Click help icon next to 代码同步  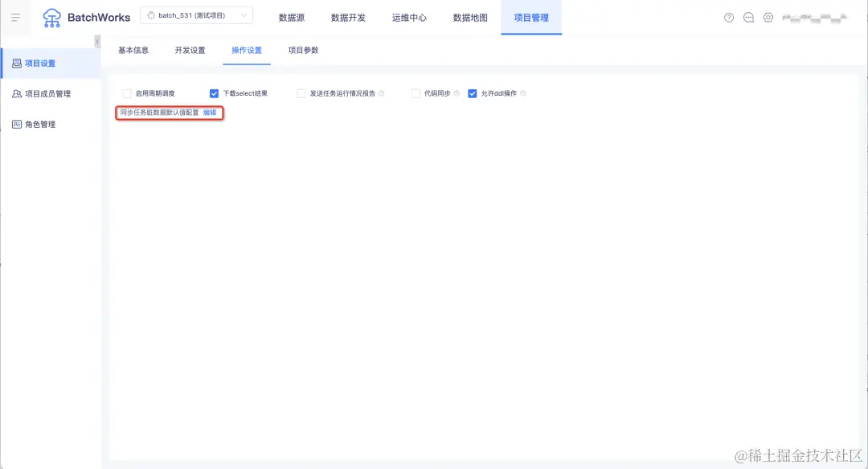tap(457, 93)
